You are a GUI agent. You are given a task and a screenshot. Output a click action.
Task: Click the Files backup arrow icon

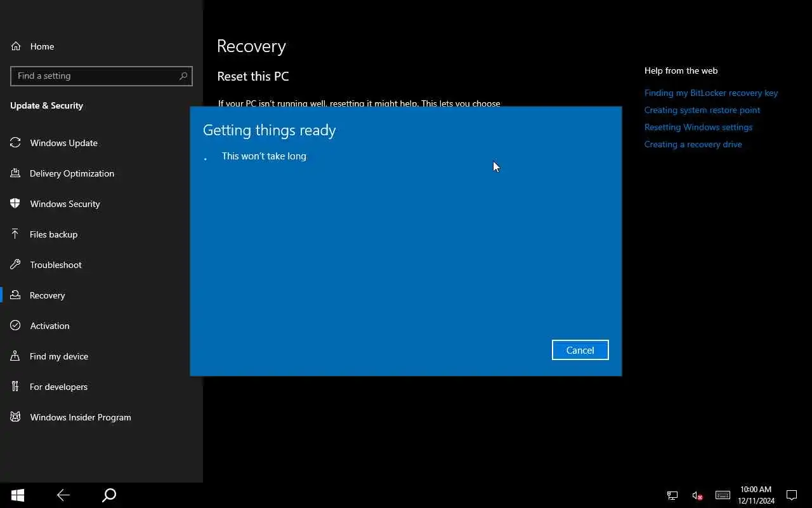15,234
